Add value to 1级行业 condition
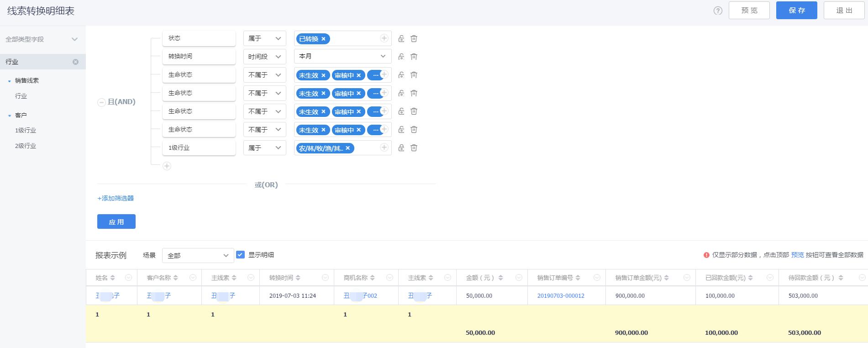Screen dimensions: 868x348 click(384, 147)
